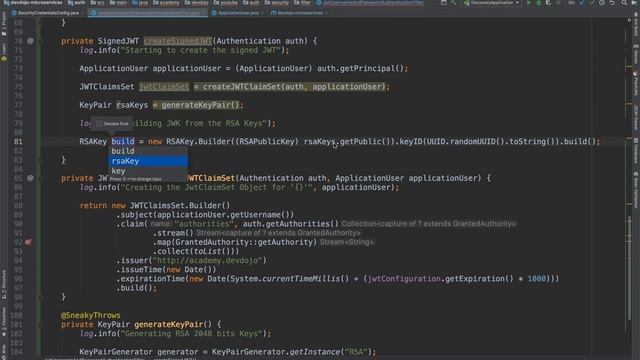The image size is (640, 360).
Task: Click the 'academy' folder breadcrumb
Action: click(166, 3)
